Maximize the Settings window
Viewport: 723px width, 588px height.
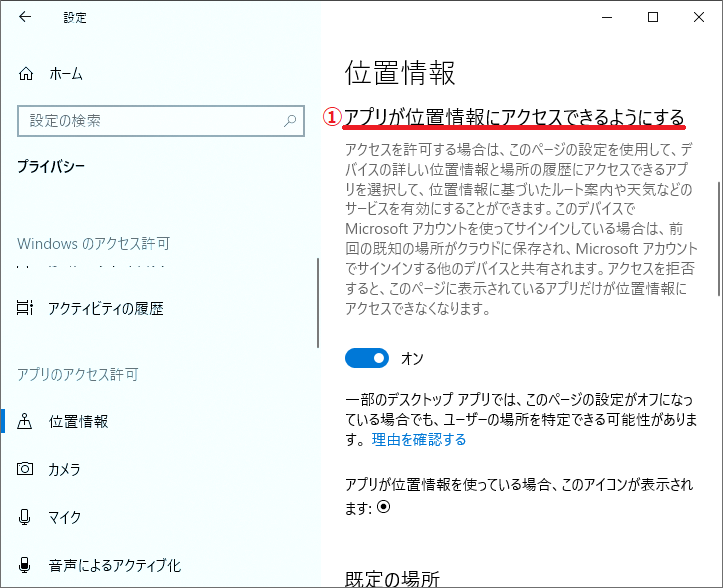pyautogui.click(x=653, y=18)
